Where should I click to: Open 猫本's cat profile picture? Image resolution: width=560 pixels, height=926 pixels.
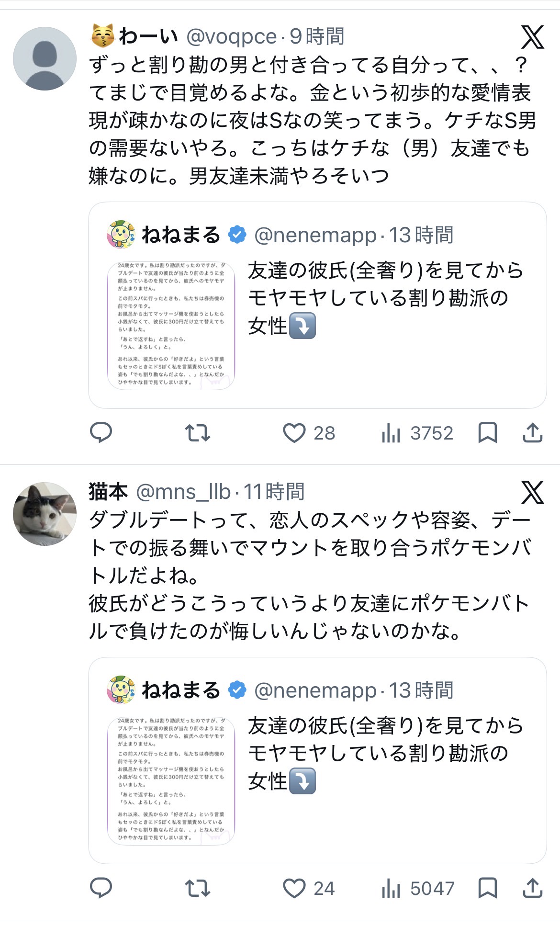pyautogui.click(x=45, y=514)
